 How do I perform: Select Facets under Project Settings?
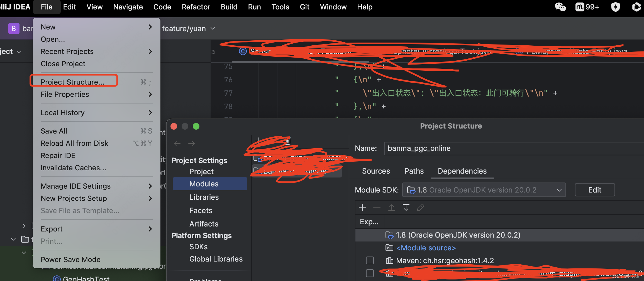click(x=201, y=211)
